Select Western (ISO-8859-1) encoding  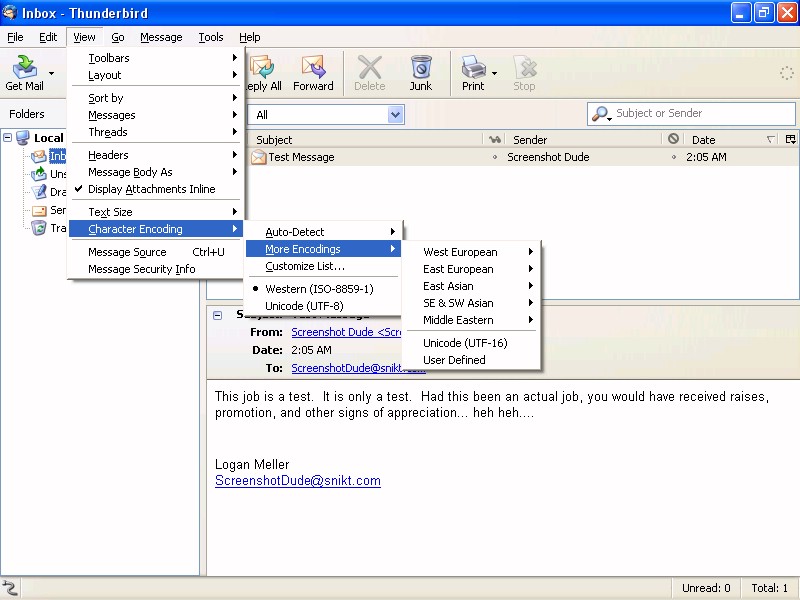point(322,289)
